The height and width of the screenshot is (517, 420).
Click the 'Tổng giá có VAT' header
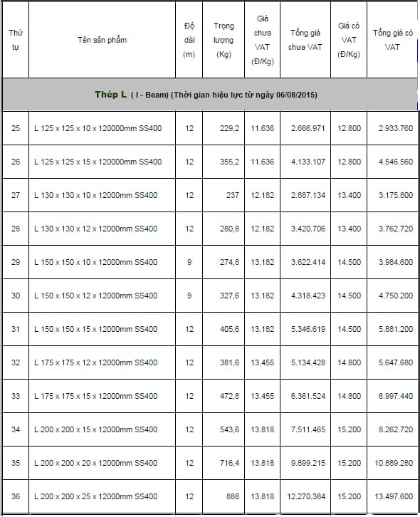(x=392, y=40)
